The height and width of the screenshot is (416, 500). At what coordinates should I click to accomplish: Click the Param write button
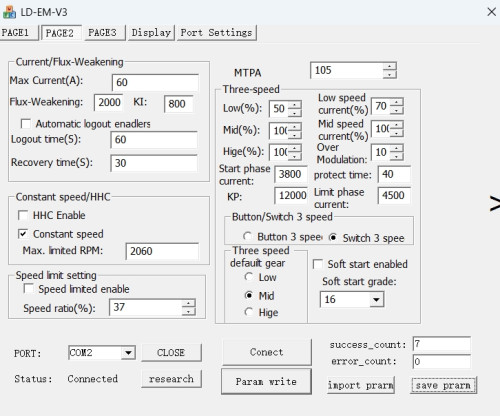266,381
